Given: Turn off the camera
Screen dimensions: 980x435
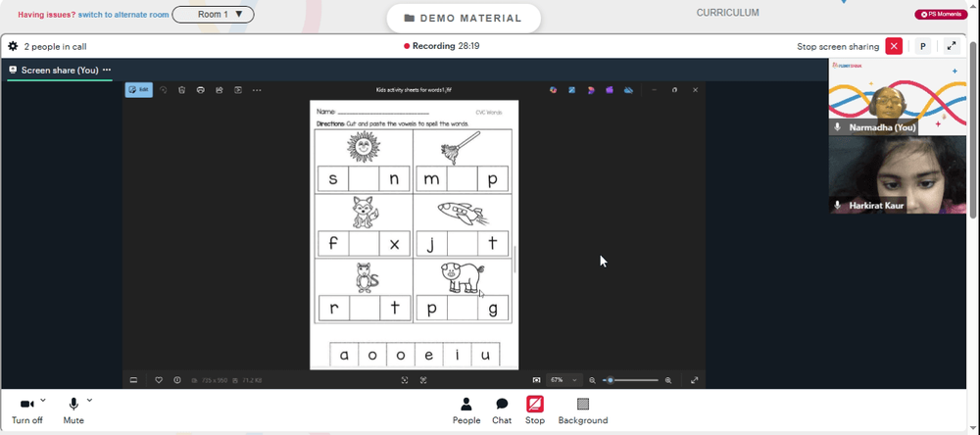Looking at the screenshot, I should point(26,411).
